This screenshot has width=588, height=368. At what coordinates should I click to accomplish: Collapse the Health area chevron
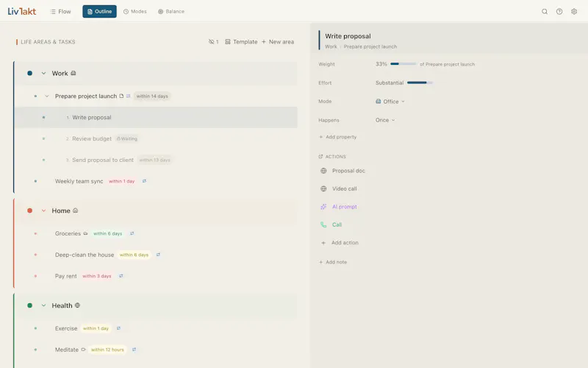43,305
